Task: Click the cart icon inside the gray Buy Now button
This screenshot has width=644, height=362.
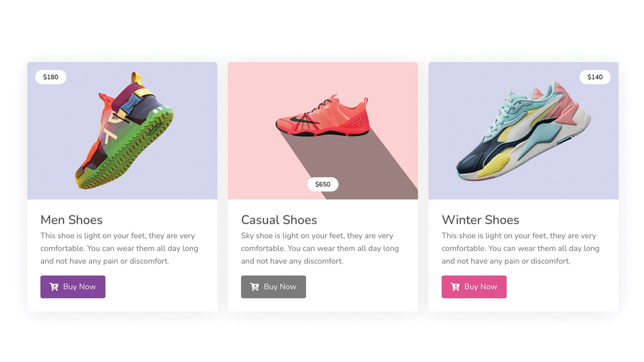Action: (254, 287)
